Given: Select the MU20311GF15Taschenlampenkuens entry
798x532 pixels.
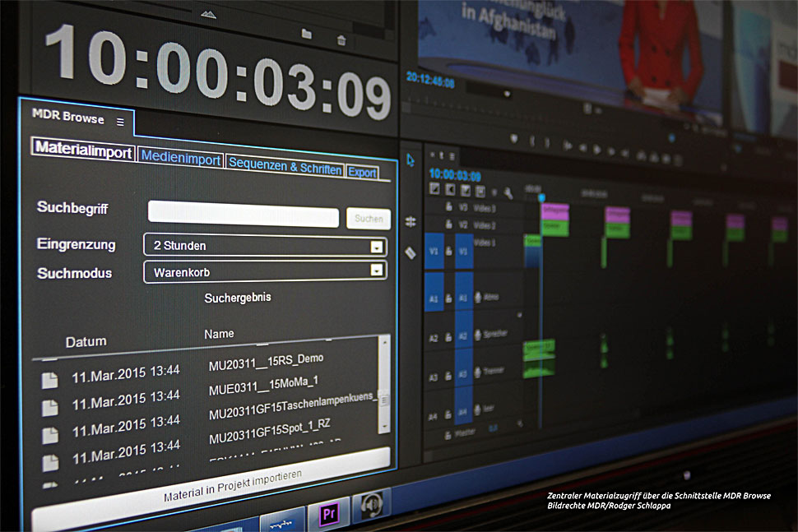Looking at the screenshot, I should pos(293,406).
